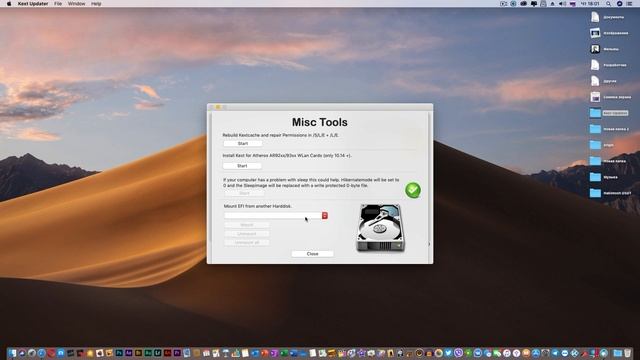The height and width of the screenshot is (360, 640).
Task: Click the Unmount button
Action: pos(247,234)
